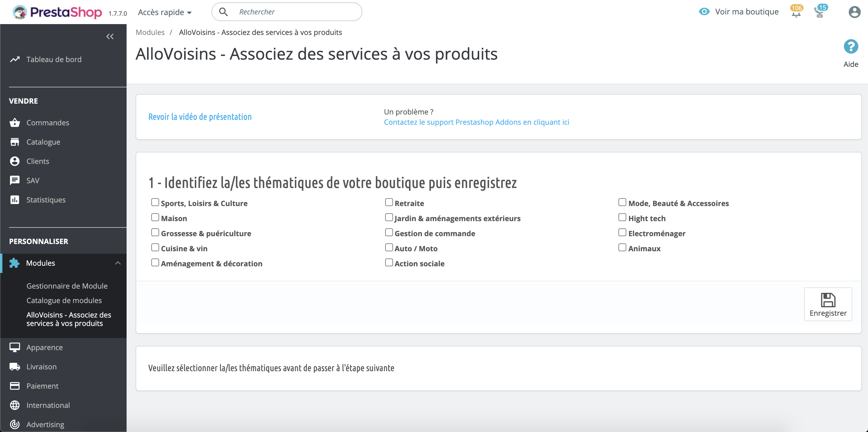
Task: Click the PrestaShop logo
Action: 57,12
